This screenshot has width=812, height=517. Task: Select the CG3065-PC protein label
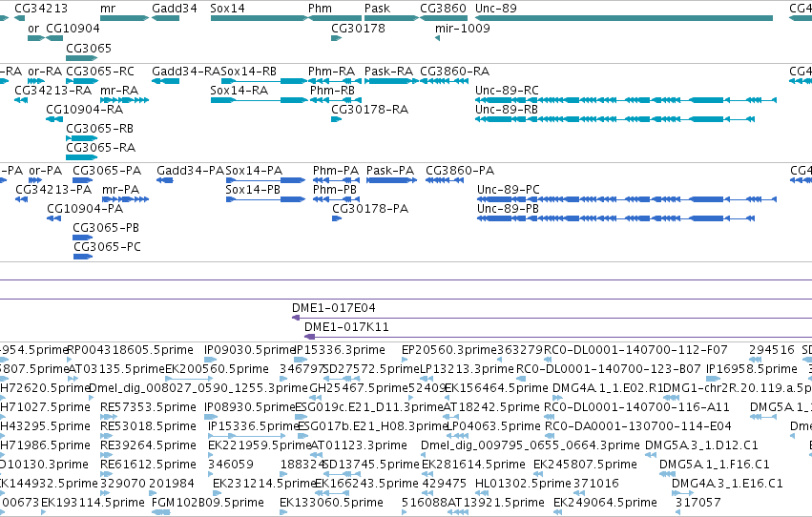click(107, 246)
